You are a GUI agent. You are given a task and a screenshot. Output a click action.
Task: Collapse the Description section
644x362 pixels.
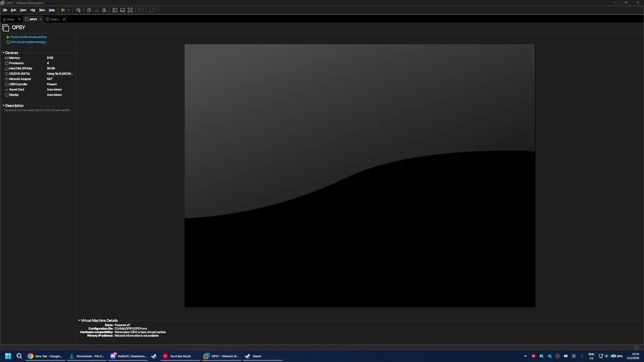(x=4, y=106)
